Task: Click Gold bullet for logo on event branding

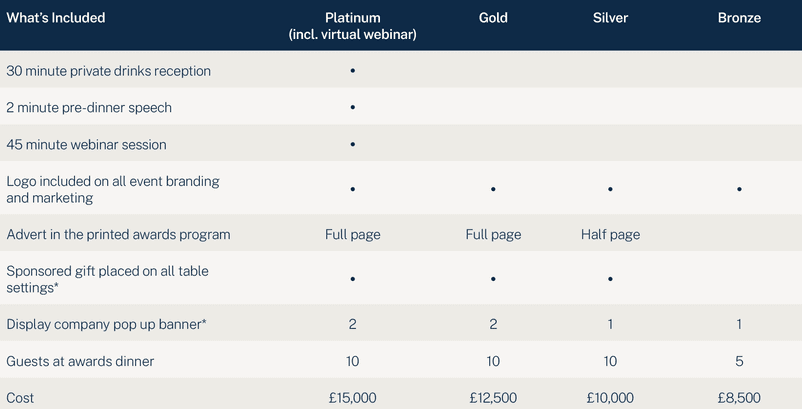Action: point(493,189)
